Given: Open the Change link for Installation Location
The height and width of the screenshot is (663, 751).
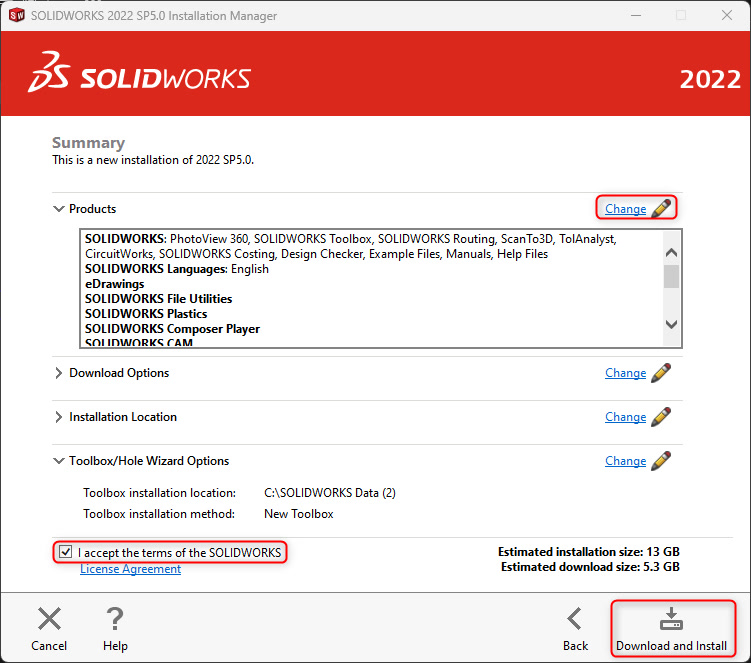Looking at the screenshot, I should pos(626,417).
